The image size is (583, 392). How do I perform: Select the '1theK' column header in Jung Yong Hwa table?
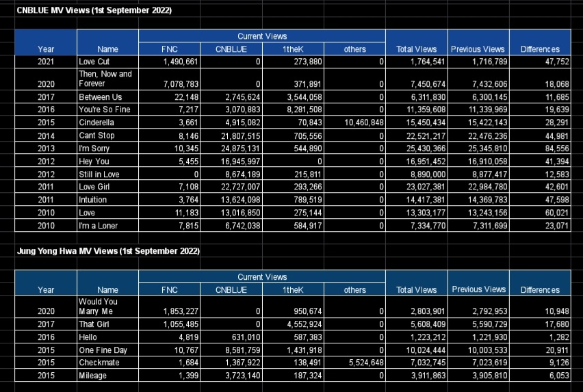(293, 290)
